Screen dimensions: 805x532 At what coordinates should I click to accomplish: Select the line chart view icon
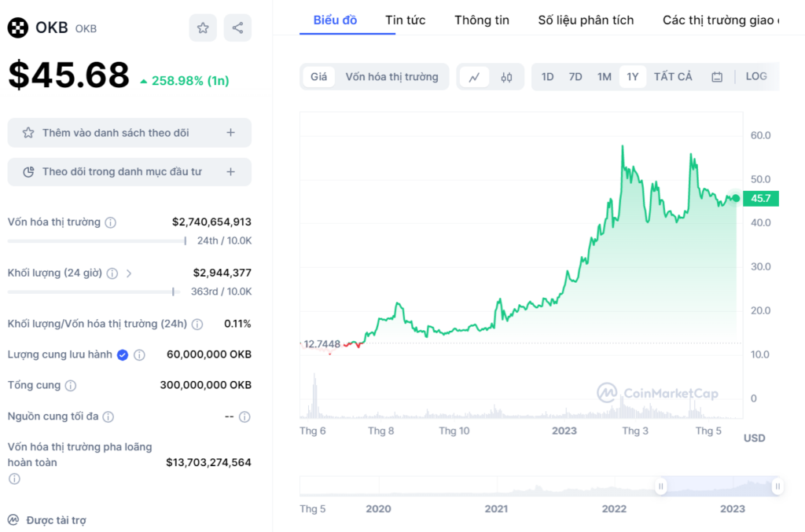click(x=474, y=77)
